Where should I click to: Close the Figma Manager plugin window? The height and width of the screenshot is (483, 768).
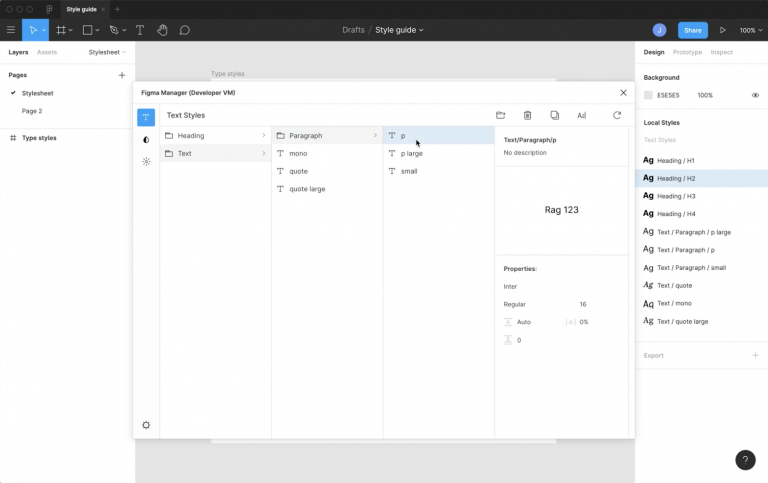623,93
